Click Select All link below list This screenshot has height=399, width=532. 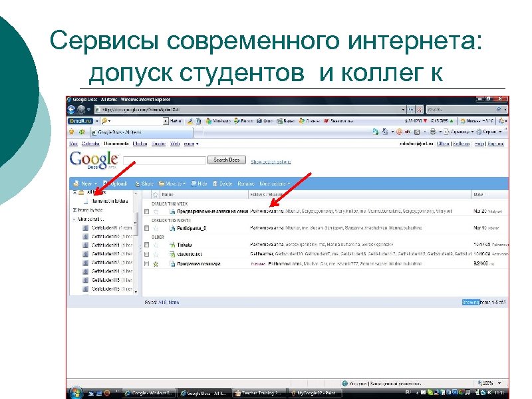click(x=162, y=303)
